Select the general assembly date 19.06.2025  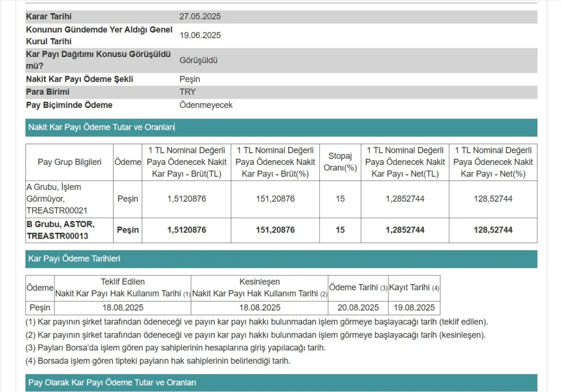coord(200,36)
